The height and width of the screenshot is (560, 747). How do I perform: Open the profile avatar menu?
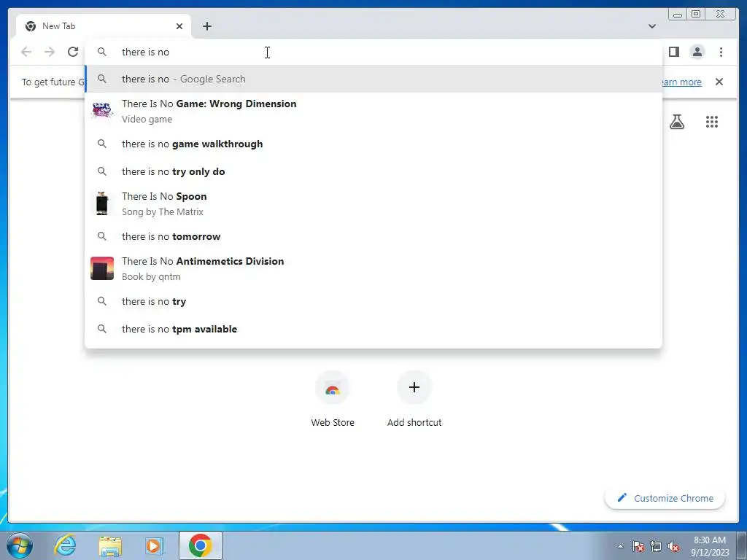(697, 52)
